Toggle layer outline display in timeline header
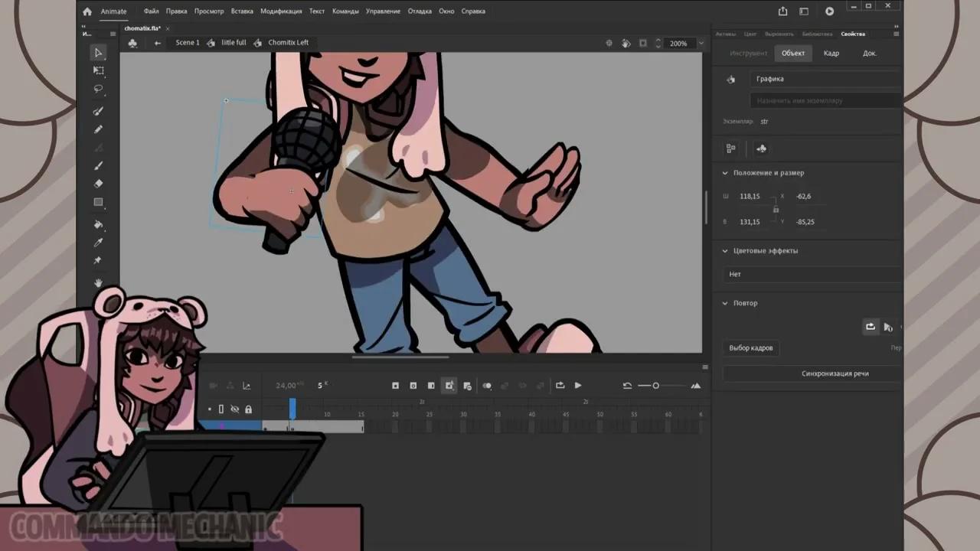The height and width of the screenshot is (551, 980). 221,409
